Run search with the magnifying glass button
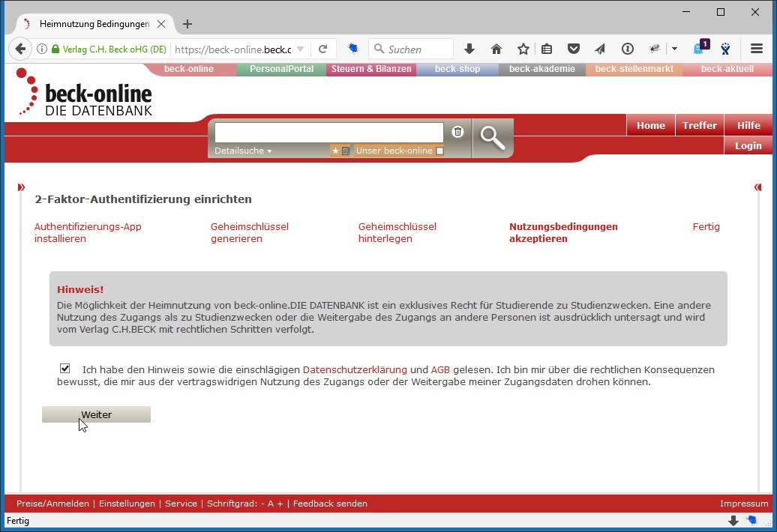The image size is (777, 532). click(493, 138)
